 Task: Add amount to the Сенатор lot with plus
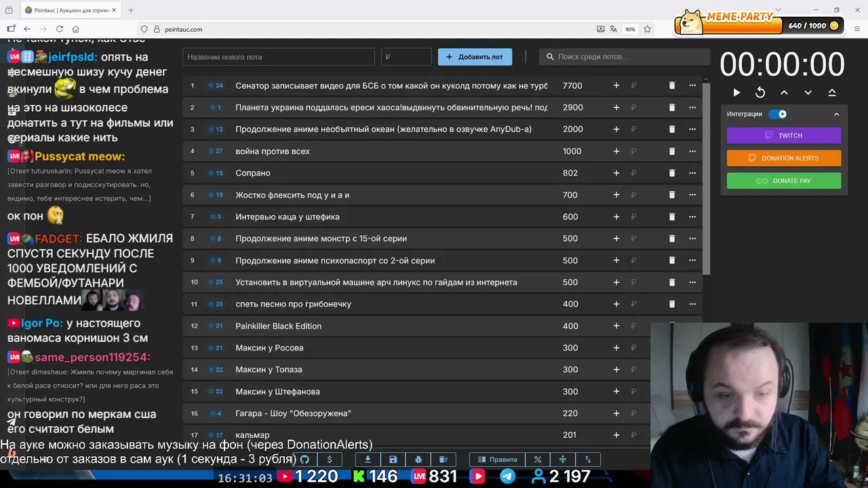pyautogui.click(x=616, y=85)
